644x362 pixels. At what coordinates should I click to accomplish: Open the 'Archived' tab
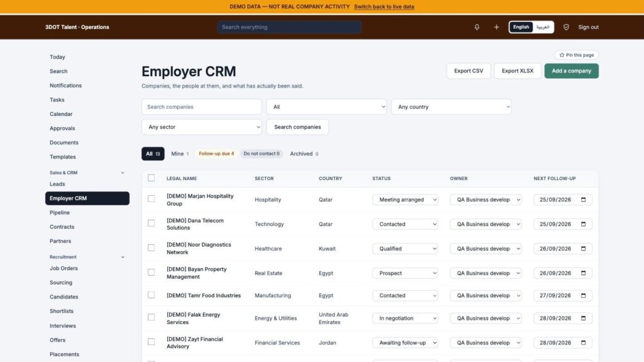[x=304, y=154]
